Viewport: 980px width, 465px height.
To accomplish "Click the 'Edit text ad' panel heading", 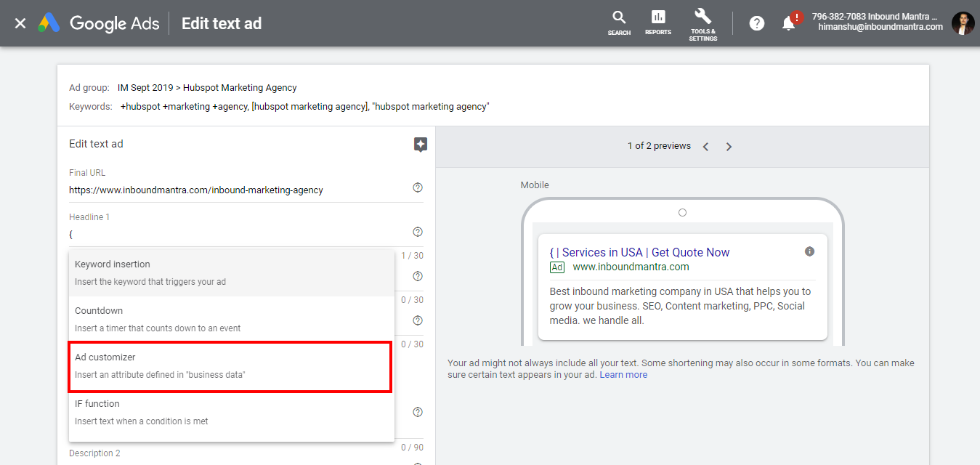I will pos(96,144).
